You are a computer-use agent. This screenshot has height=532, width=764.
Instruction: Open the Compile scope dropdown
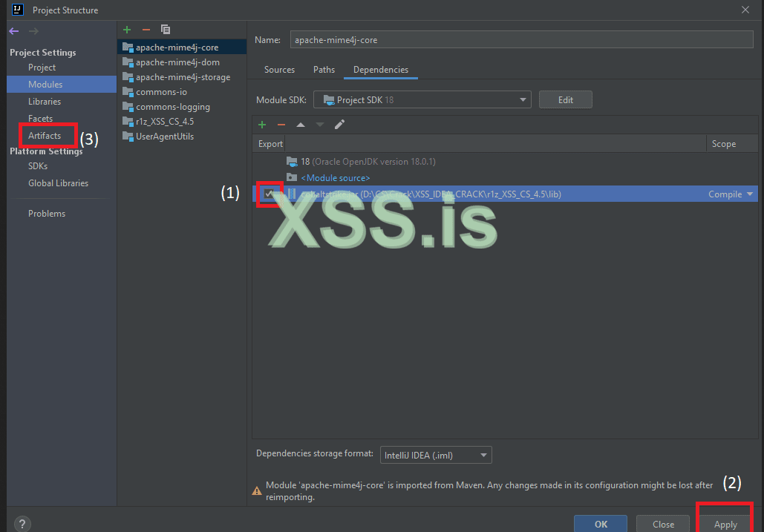point(731,194)
